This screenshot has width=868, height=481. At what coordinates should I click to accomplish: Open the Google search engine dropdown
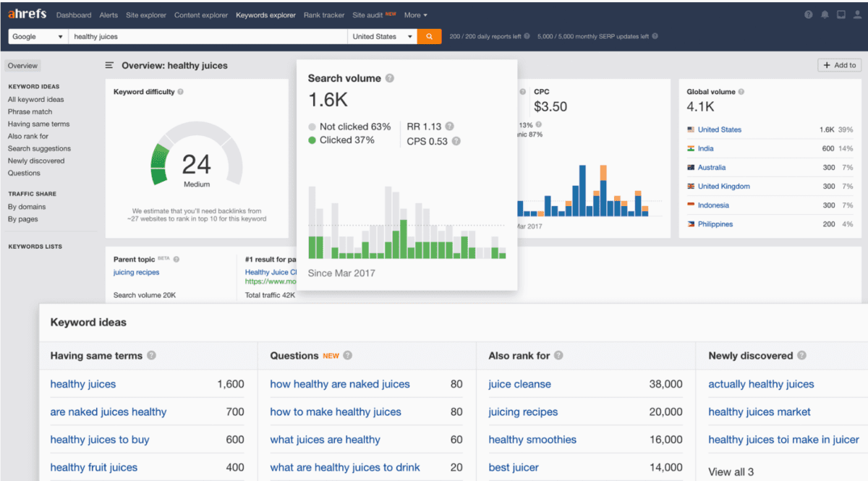(x=36, y=35)
